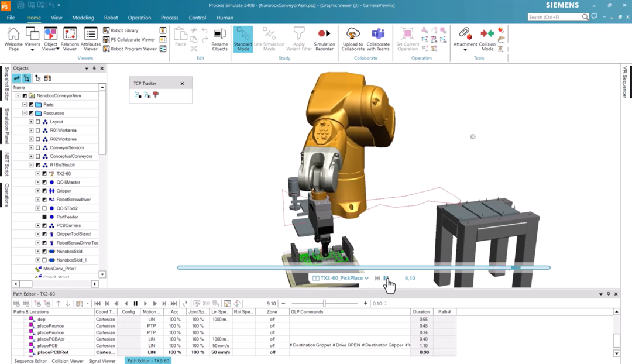Toggle NanoboxSkid_1 visibility checkbox
Viewport: 632px width, 364px height.
coord(44,260)
